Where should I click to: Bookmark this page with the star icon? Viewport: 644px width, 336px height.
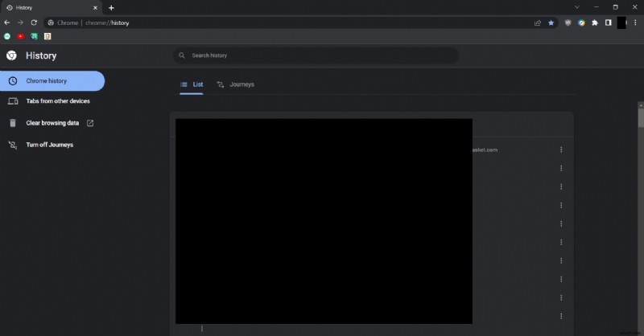pos(551,23)
